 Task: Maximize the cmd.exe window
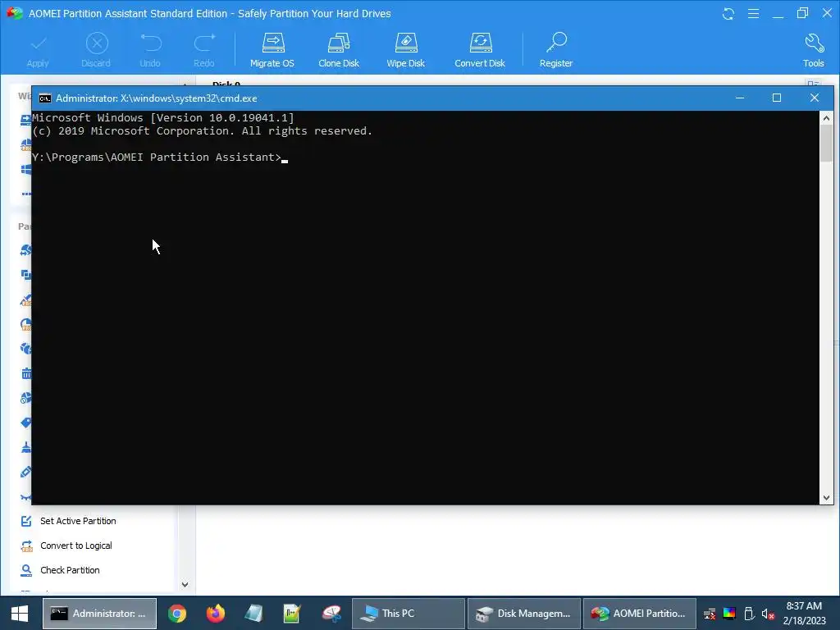(777, 98)
